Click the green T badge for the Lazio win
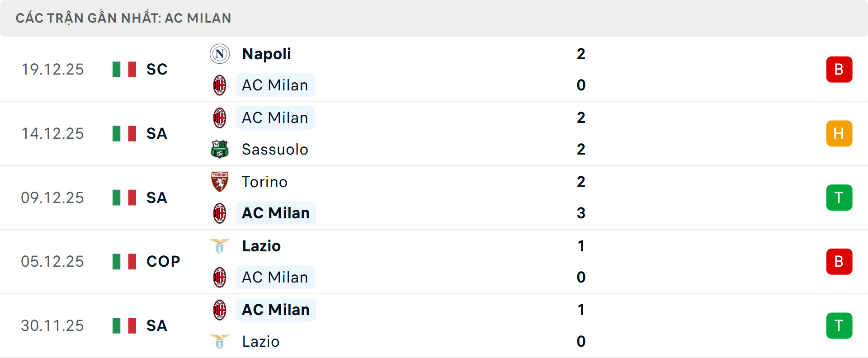 pos(839,325)
